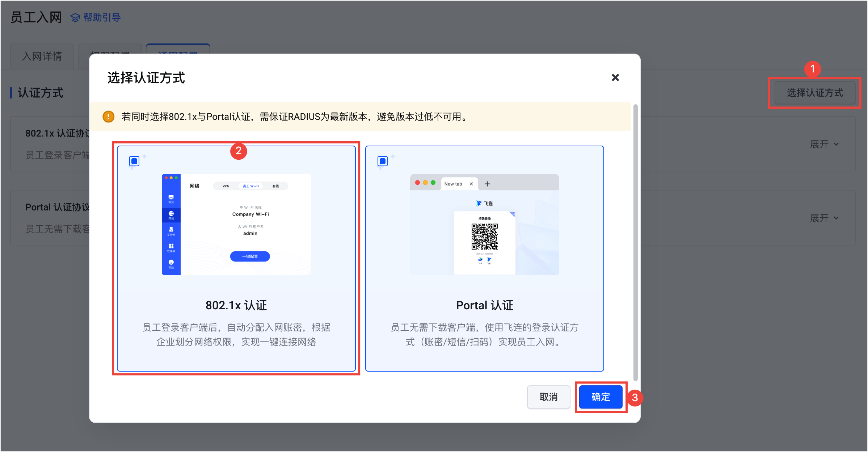Screen dimensions: 868x452
Task: Click the 员工无需下载客户端 description in dialog
Action: (x=484, y=335)
